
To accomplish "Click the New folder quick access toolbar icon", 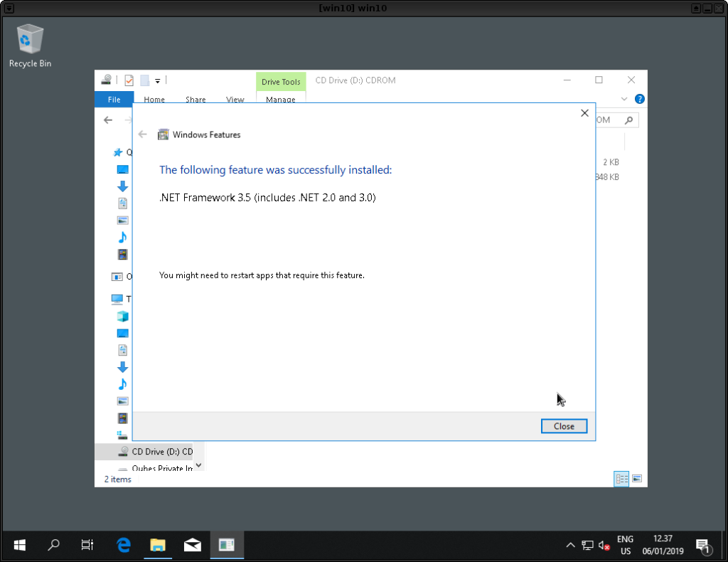I will (x=145, y=80).
